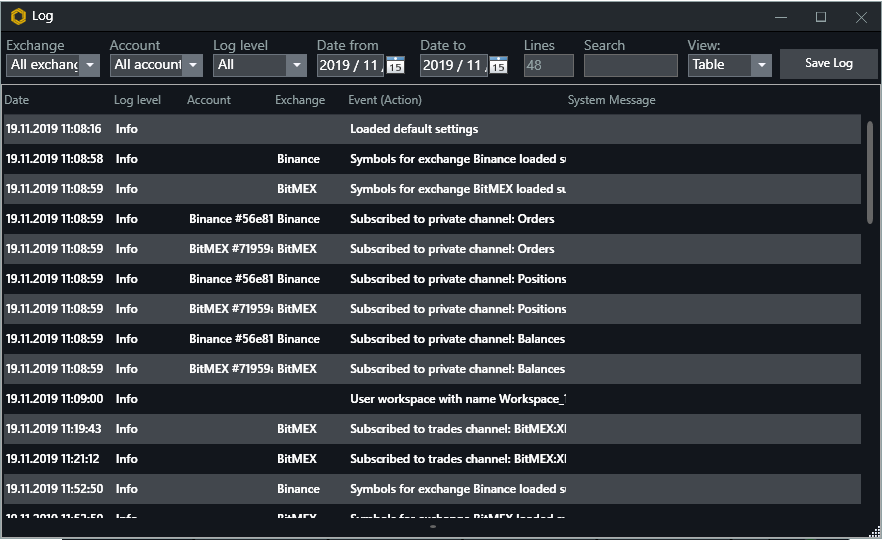Viewport: 882px width, 540px height.
Task: Sort by the Event (Action) column header
Action: tap(385, 100)
